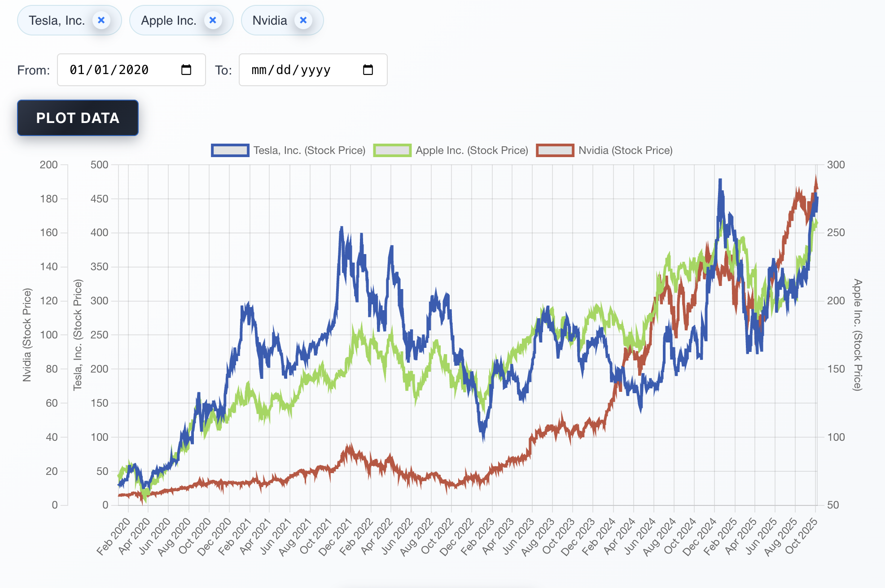Click the Feb 2020 x-axis label

point(114,536)
